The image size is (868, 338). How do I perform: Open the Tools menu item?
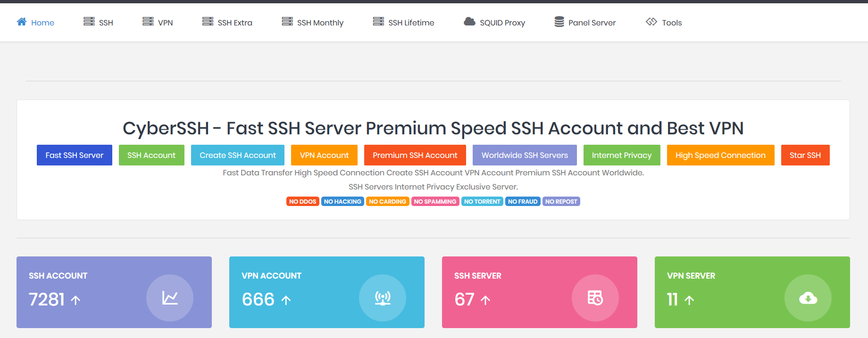(x=664, y=22)
